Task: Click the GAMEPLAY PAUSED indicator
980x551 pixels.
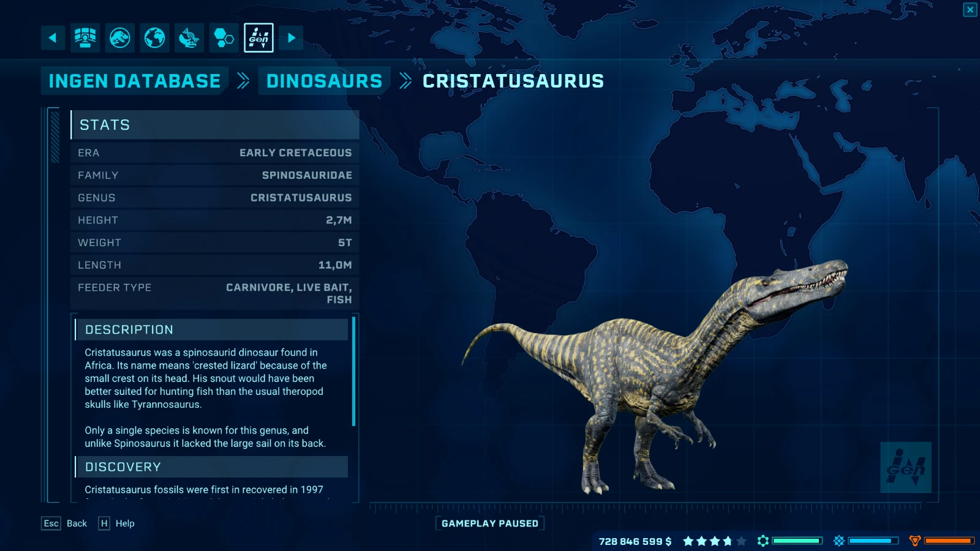Action: pos(490,523)
